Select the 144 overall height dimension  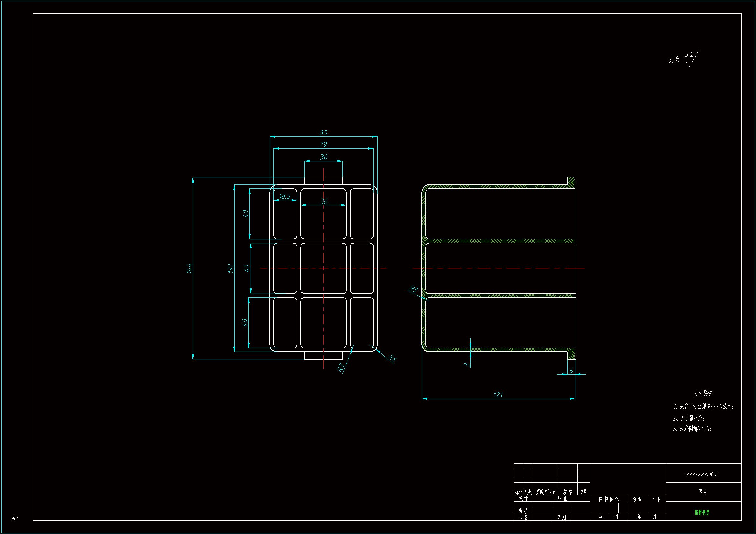[189, 268]
